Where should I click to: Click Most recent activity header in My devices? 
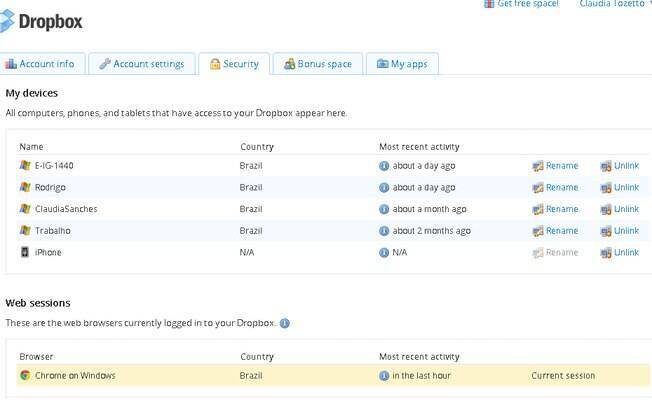click(419, 146)
